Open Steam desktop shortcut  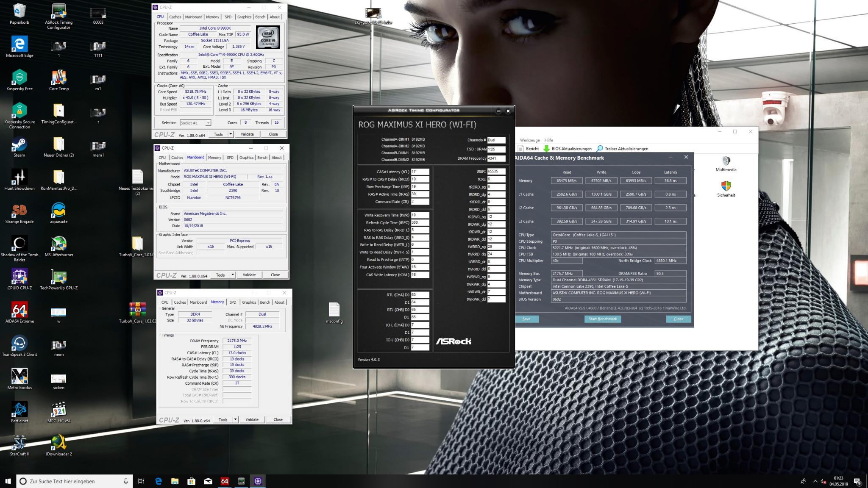[19, 144]
